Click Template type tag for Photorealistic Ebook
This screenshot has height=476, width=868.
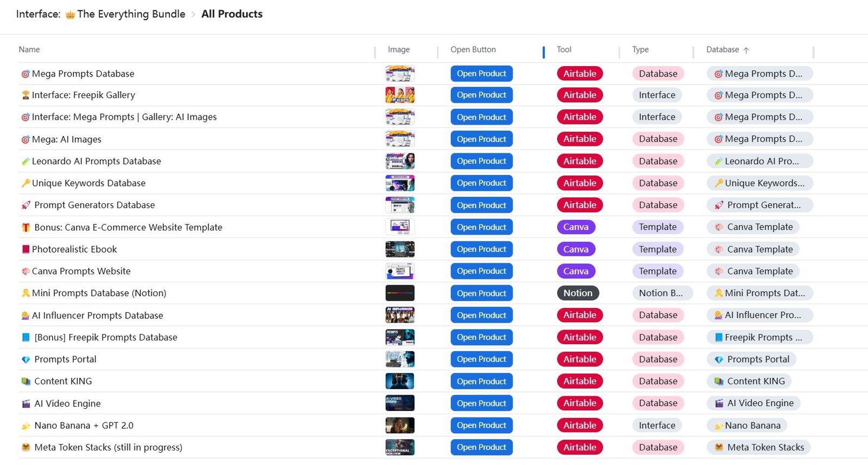coord(658,249)
